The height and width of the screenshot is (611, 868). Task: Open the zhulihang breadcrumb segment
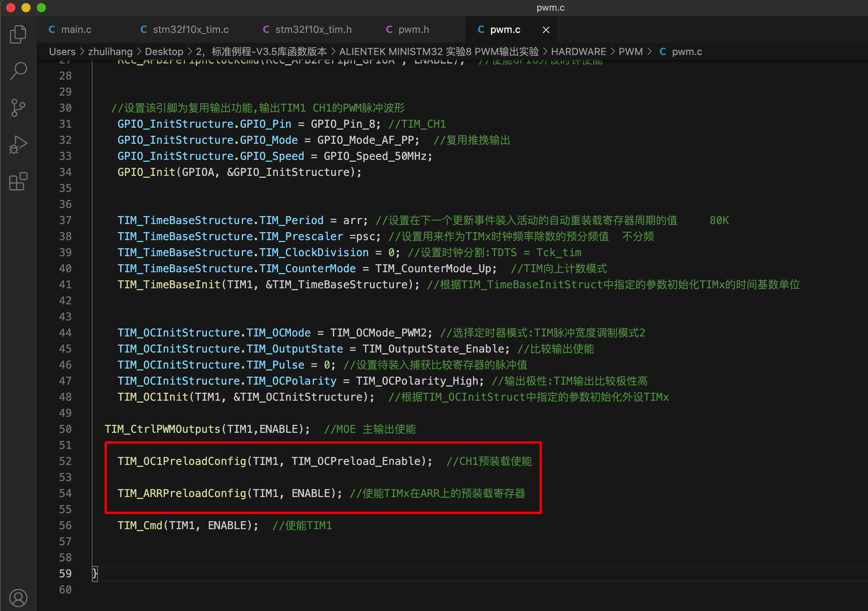click(x=110, y=52)
